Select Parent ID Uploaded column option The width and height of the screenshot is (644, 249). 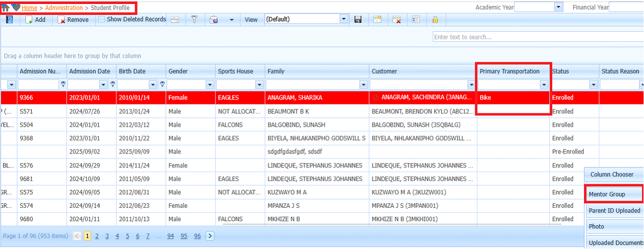[614, 210]
